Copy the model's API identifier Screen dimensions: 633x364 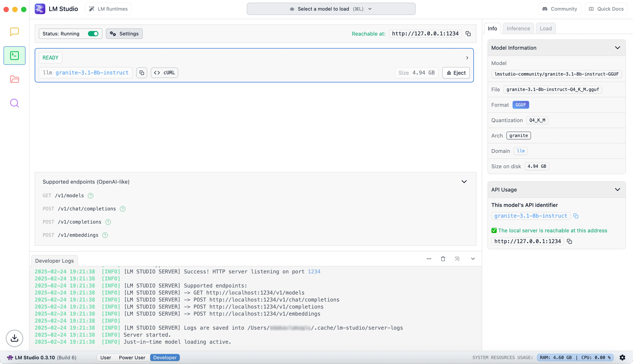tap(576, 216)
